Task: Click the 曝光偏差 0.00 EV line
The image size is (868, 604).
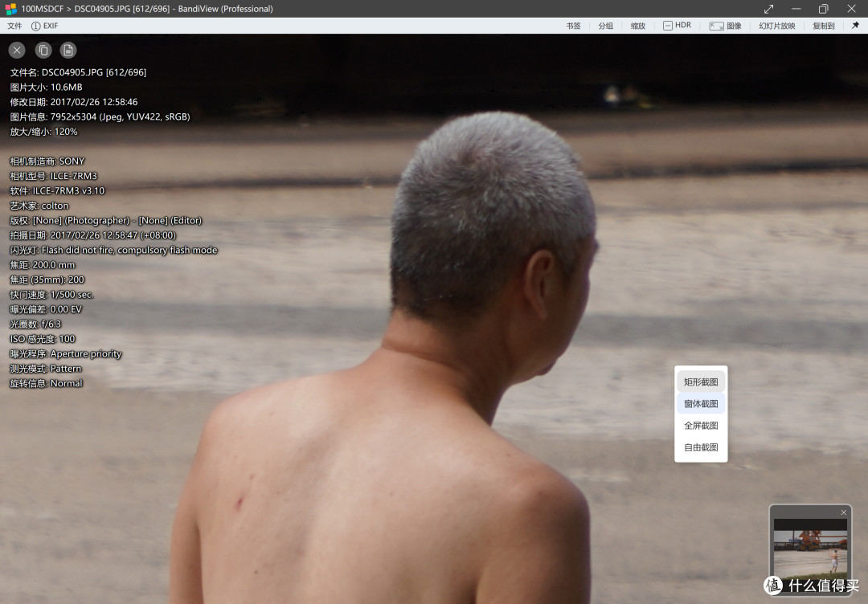Action: [x=45, y=309]
